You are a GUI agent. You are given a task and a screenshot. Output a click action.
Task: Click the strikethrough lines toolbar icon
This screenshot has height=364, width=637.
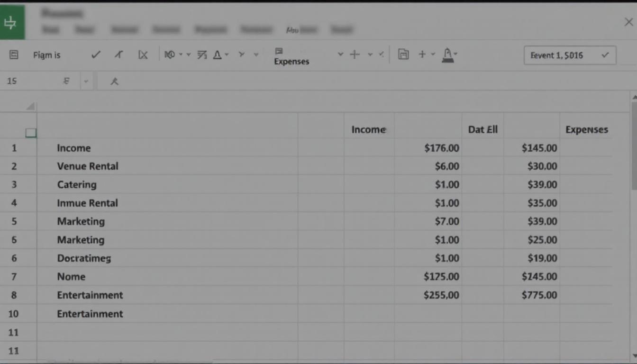click(x=202, y=55)
